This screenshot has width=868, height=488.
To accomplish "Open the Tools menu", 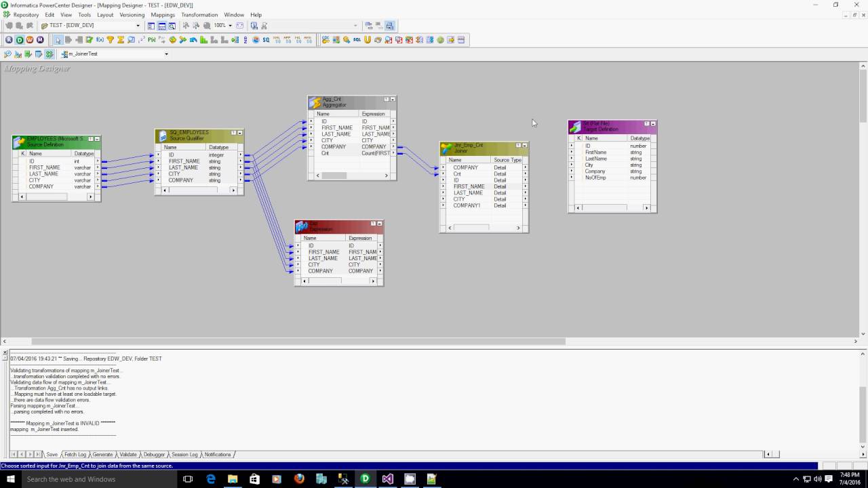I will (x=84, y=14).
